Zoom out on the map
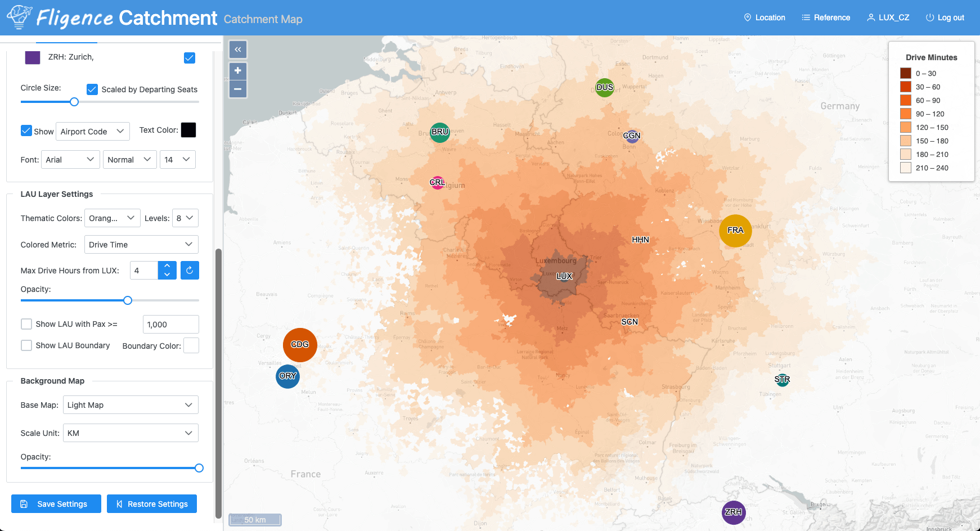The height and width of the screenshot is (531, 980). point(237,89)
